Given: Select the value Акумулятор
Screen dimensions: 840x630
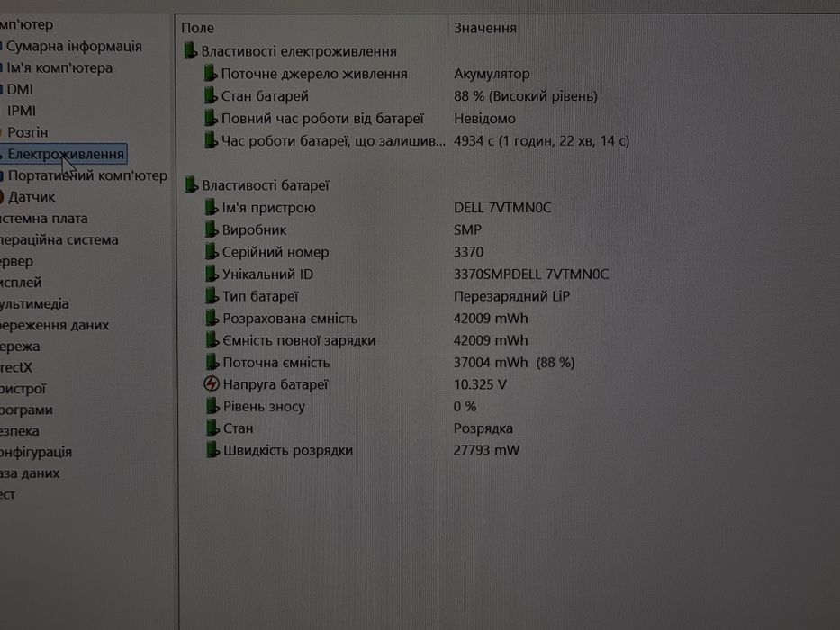Looking at the screenshot, I should coord(492,74).
